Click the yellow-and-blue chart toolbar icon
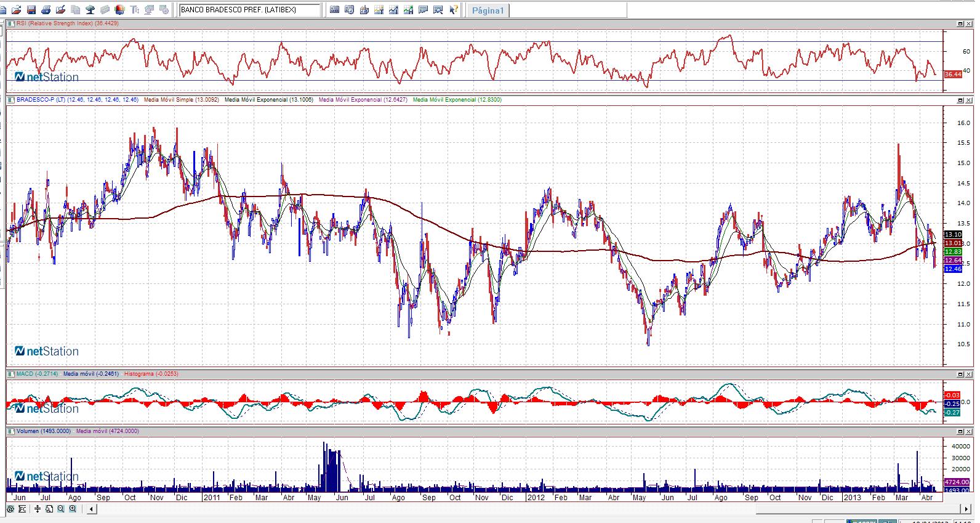This screenshot has height=523, width=980. (x=379, y=10)
